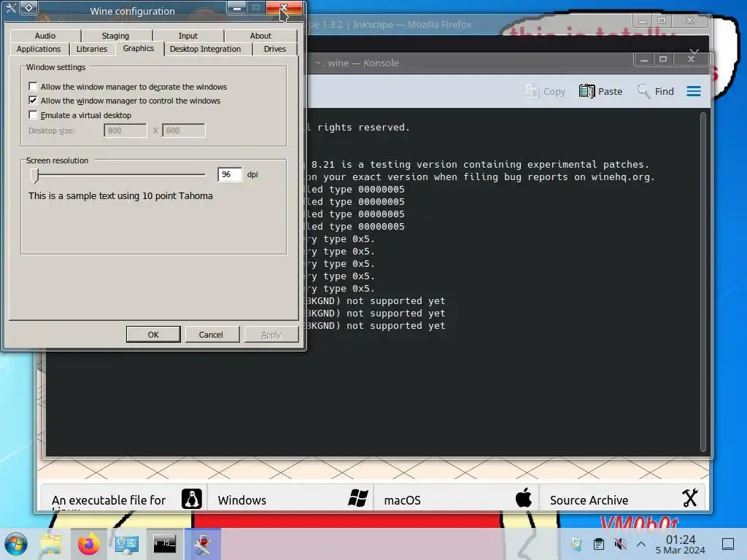Maximize the Firefox Inkscape window
747x560 pixels.
coord(661,21)
